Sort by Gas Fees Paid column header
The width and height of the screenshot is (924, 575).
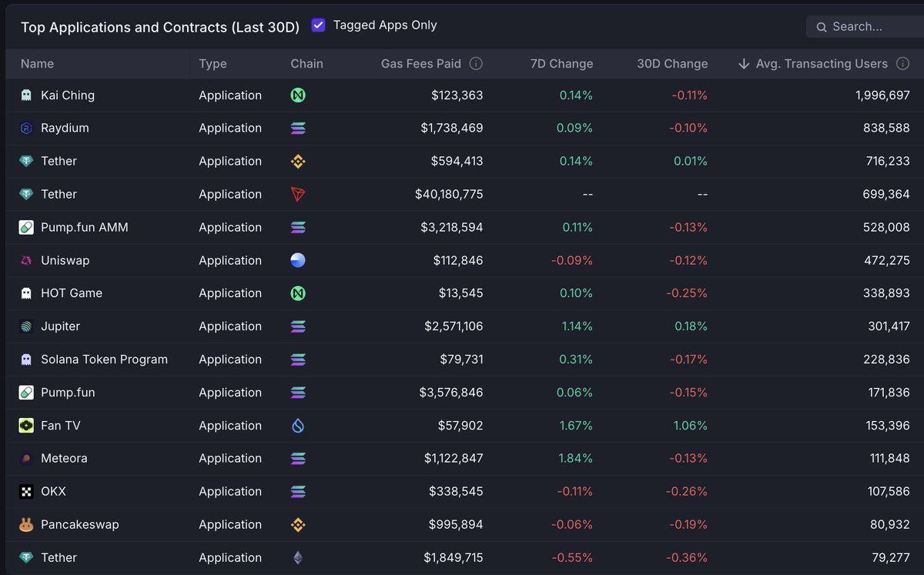pyautogui.click(x=421, y=64)
